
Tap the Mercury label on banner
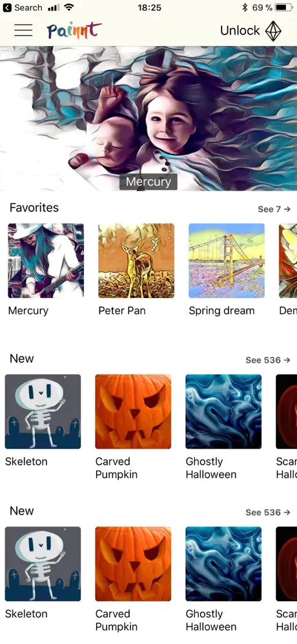pos(148,182)
